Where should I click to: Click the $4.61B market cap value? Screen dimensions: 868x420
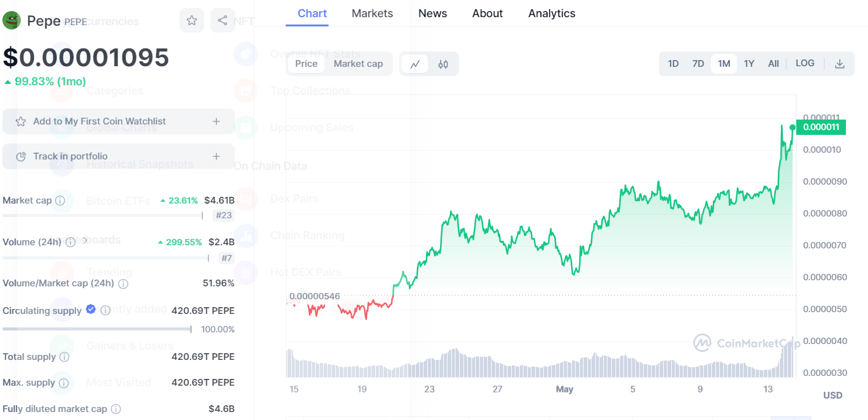pos(219,200)
